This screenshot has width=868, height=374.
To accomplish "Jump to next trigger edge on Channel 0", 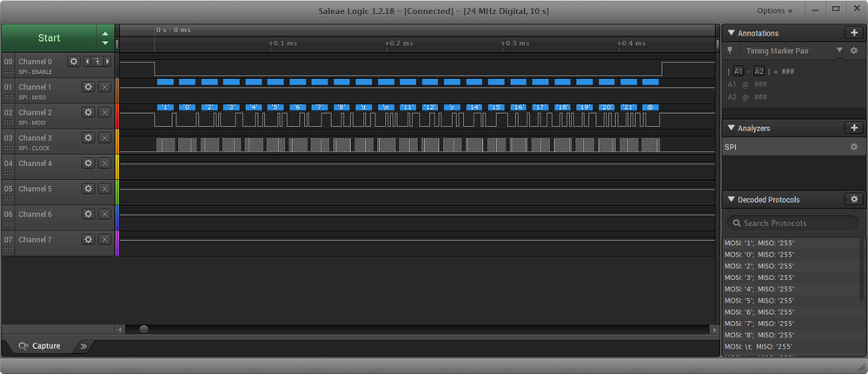I will tap(108, 62).
